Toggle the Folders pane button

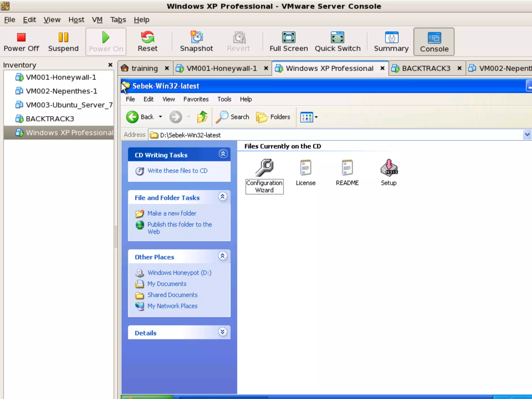click(273, 117)
